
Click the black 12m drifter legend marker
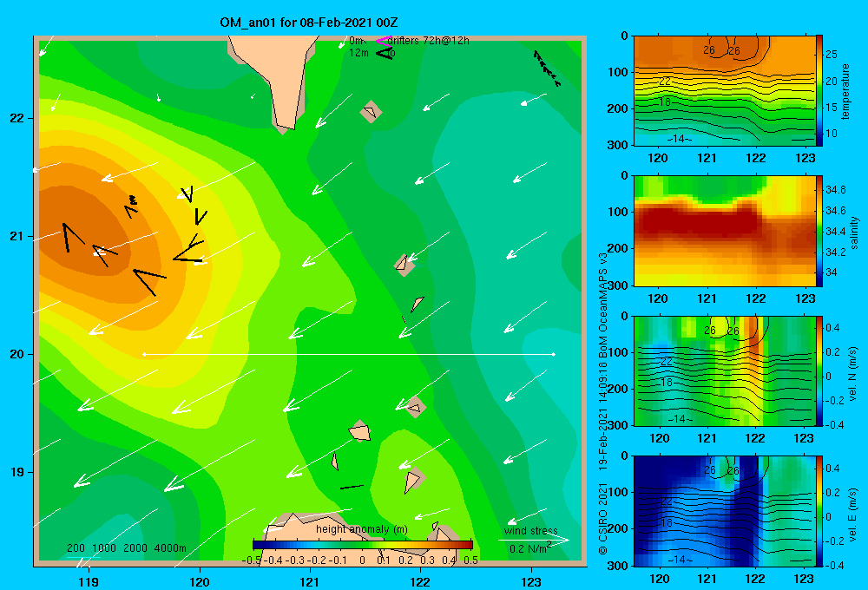(x=385, y=53)
